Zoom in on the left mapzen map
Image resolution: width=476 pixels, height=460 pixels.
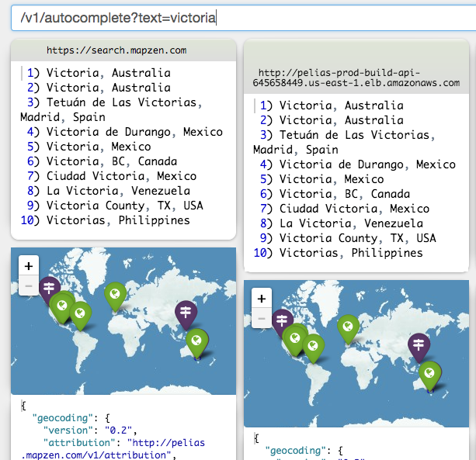(x=29, y=265)
